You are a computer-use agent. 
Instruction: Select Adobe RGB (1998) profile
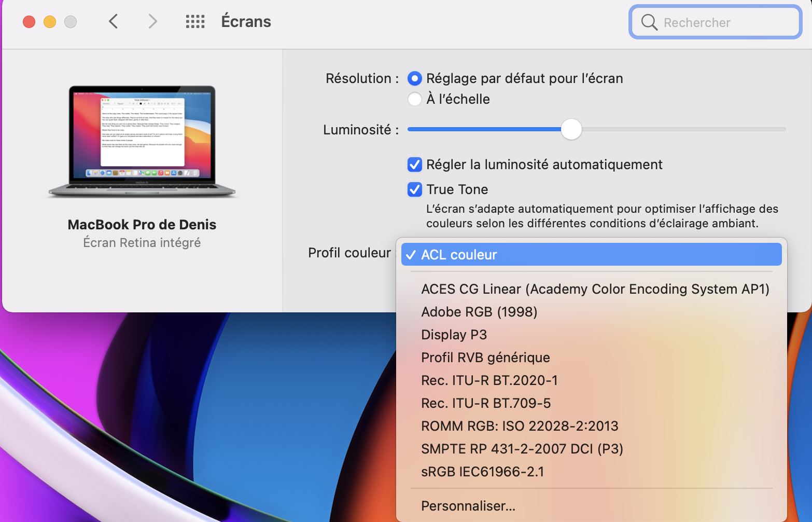592,312
